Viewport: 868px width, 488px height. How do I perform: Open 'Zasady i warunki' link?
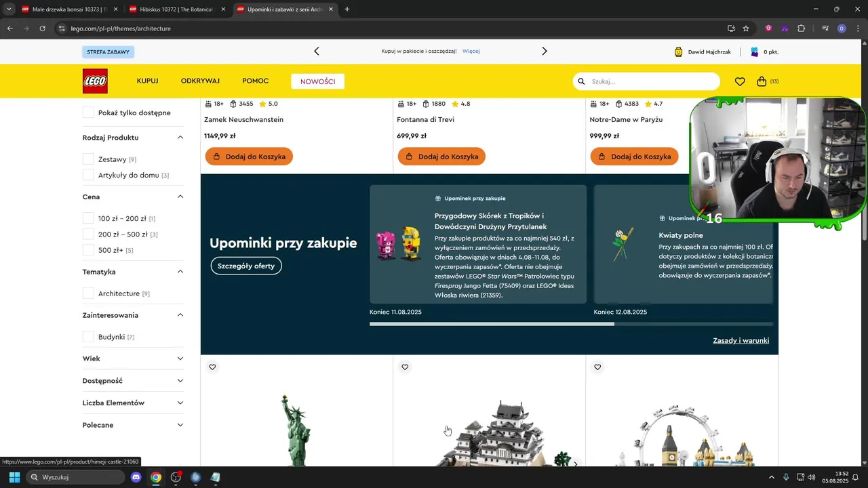(x=741, y=340)
